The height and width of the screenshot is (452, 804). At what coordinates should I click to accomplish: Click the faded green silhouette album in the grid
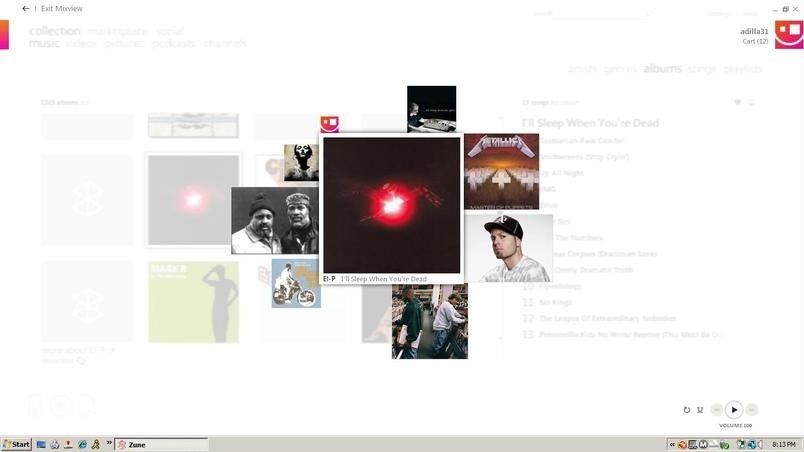[193, 302]
